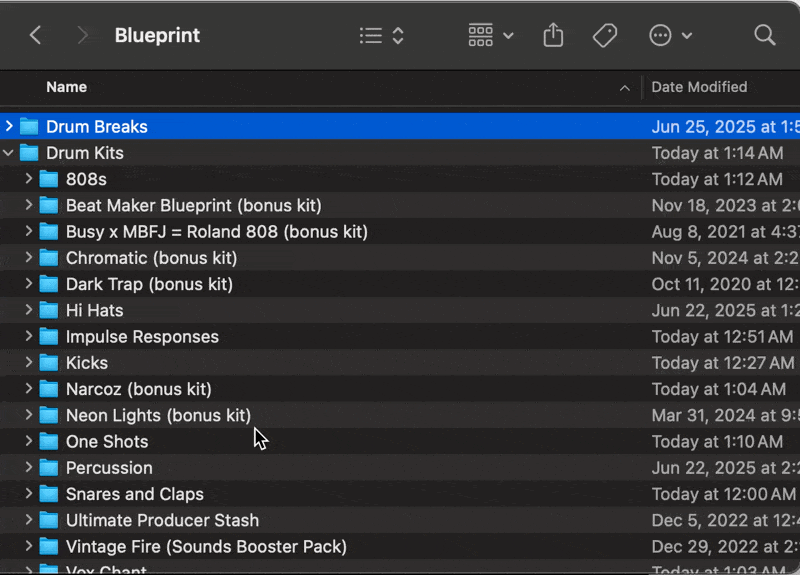
Task: Select the Dark Trap (bonus kit) row
Action: tap(149, 284)
